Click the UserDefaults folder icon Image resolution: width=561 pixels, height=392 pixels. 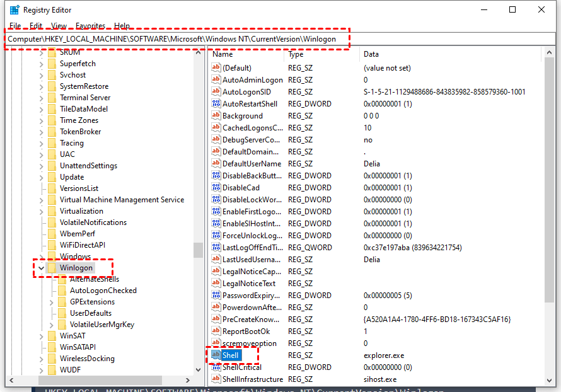point(62,313)
